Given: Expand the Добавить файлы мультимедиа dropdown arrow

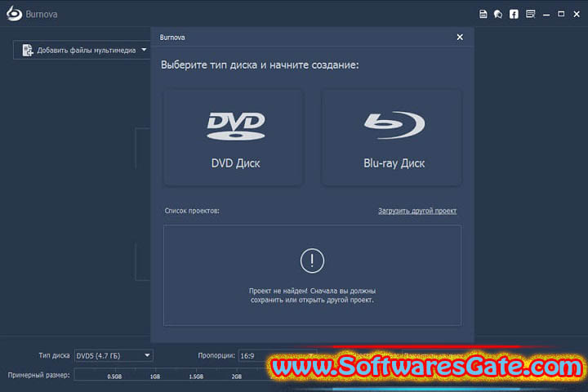Looking at the screenshot, I should coord(144,50).
